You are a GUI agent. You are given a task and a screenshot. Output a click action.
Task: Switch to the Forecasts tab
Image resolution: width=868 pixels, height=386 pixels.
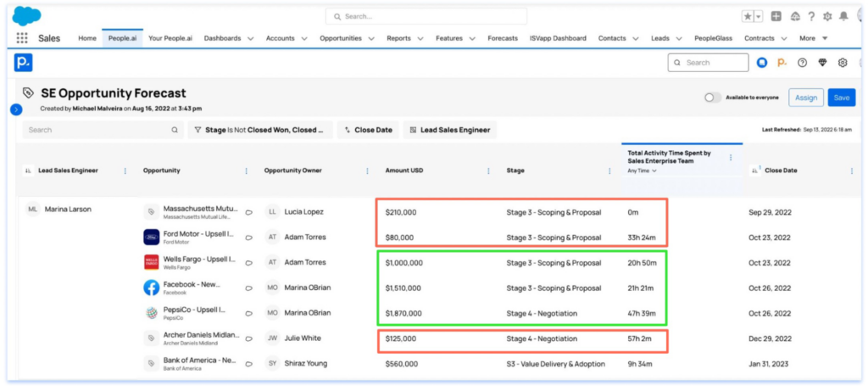(x=503, y=38)
